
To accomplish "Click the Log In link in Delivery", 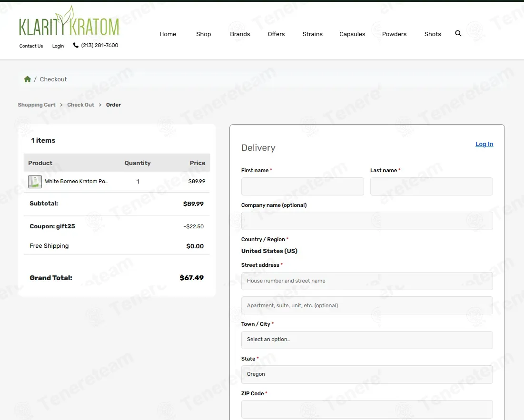I will pos(484,144).
